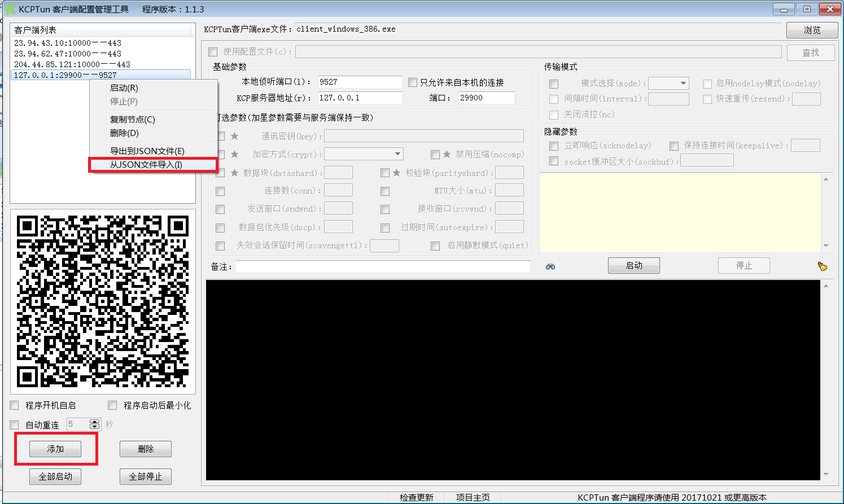
Task: Toggle 禁用压缩(nocomp) checkbox
Action: [435, 155]
